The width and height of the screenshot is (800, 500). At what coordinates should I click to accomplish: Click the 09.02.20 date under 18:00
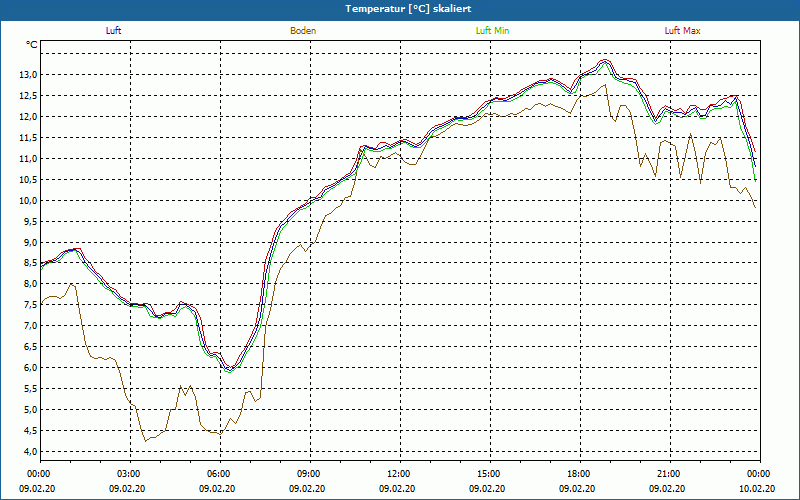(577, 489)
